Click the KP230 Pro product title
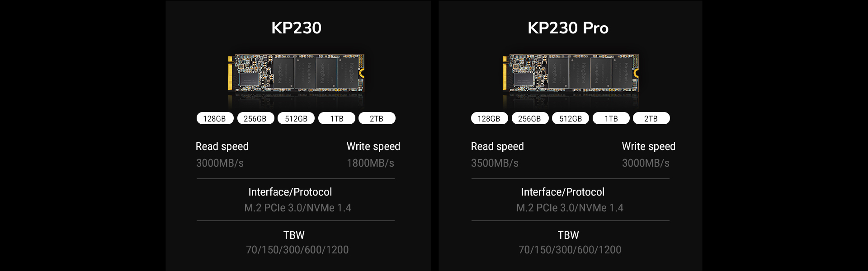 tap(568, 28)
